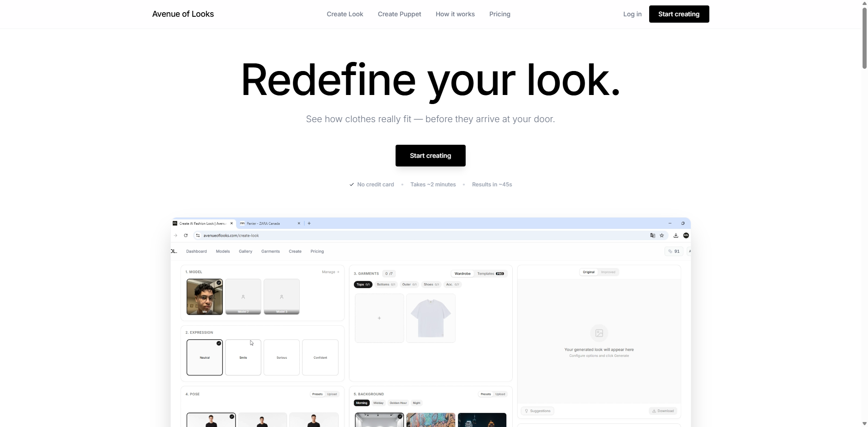Select the Night background preset
The height and width of the screenshot is (427, 868).
click(416, 403)
